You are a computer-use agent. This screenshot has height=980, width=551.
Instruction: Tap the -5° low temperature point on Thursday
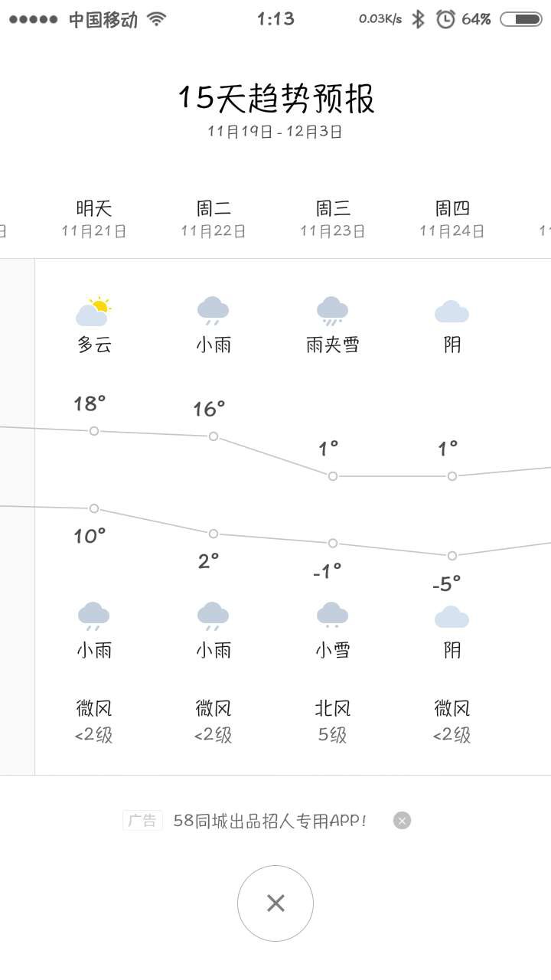click(x=452, y=556)
